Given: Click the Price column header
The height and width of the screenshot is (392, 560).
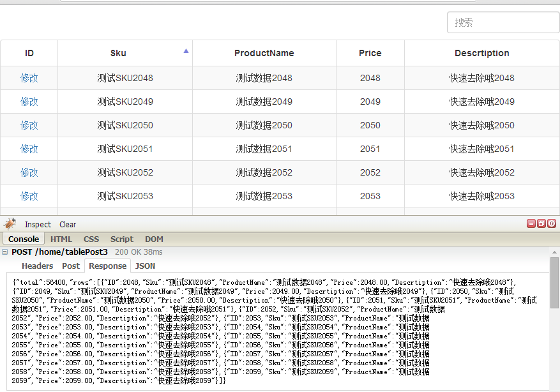Looking at the screenshot, I should pos(370,53).
